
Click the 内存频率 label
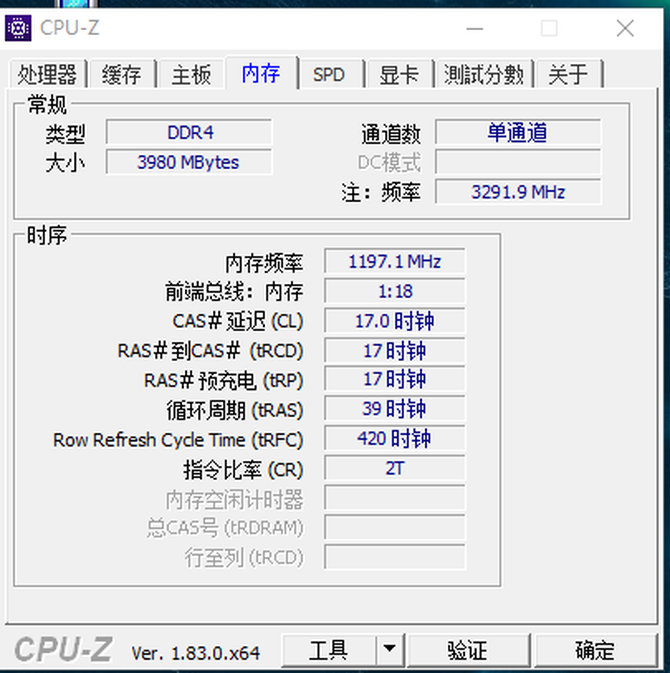[x=264, y=263]
